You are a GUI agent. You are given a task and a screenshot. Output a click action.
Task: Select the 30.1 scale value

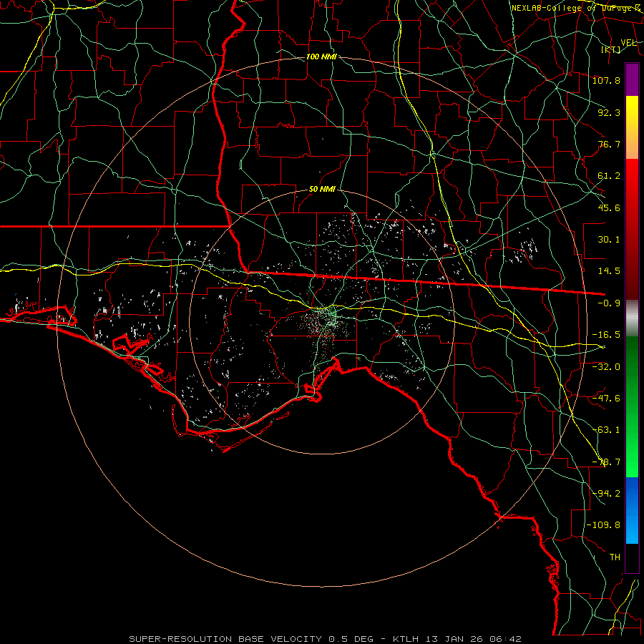(x=609, y=240)
